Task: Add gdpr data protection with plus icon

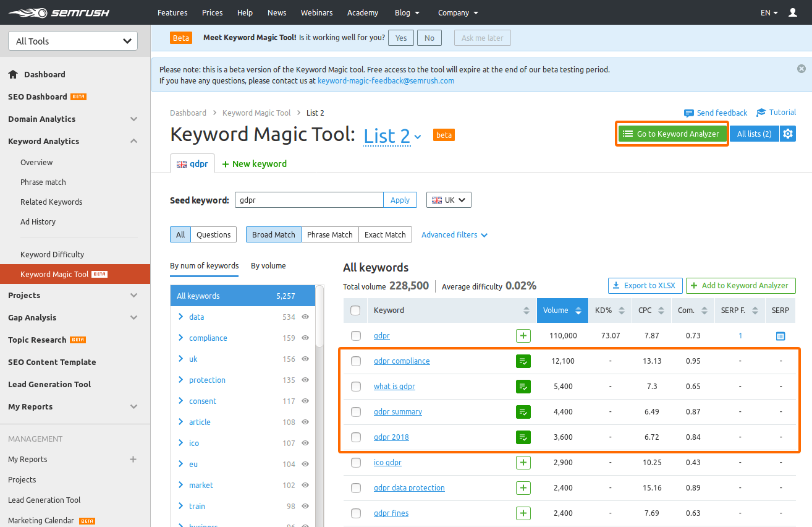Action: point(523,488)
